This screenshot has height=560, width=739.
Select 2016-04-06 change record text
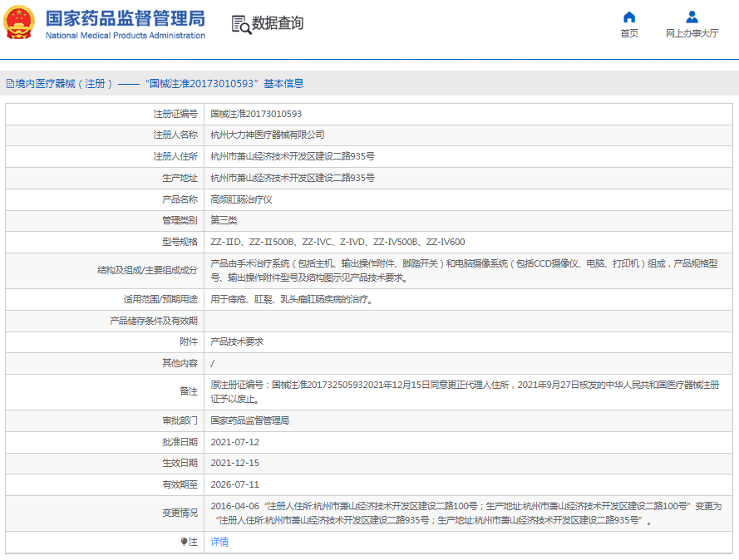466,513
